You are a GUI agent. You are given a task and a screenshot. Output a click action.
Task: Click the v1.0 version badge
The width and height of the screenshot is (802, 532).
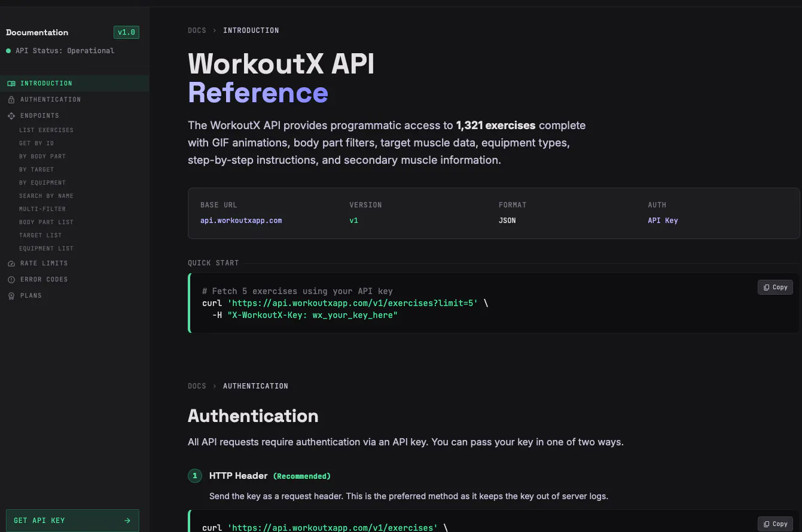[x=127, y=32]
